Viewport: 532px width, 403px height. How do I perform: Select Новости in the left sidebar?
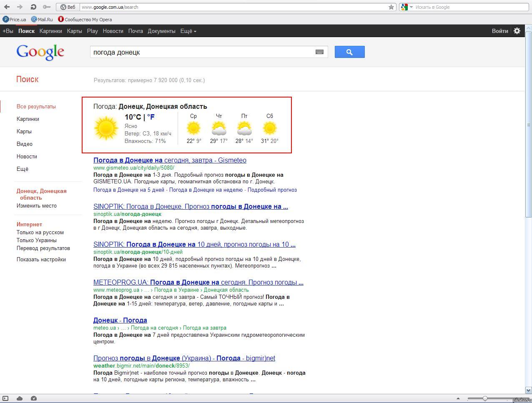[27, 156]
